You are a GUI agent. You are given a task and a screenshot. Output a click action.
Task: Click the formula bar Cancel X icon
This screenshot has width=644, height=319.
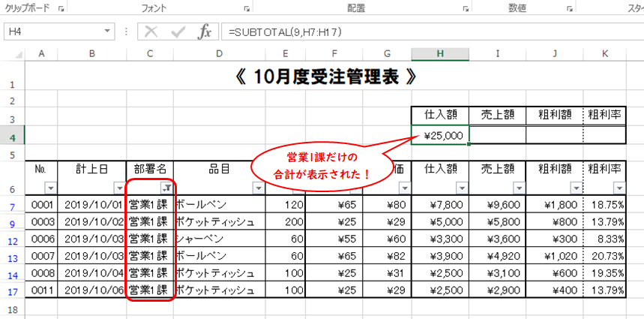pyautogui.click(x=151, y=32)
